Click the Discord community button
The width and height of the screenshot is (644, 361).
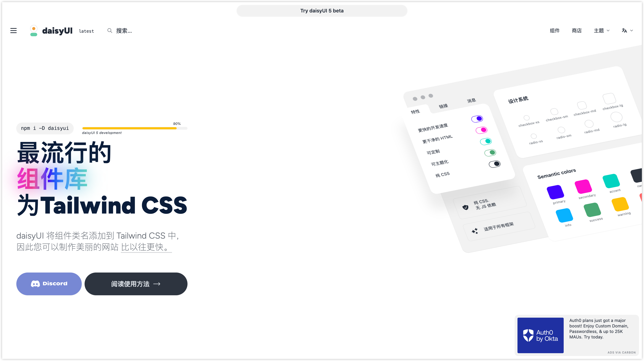tap(49, 283)
